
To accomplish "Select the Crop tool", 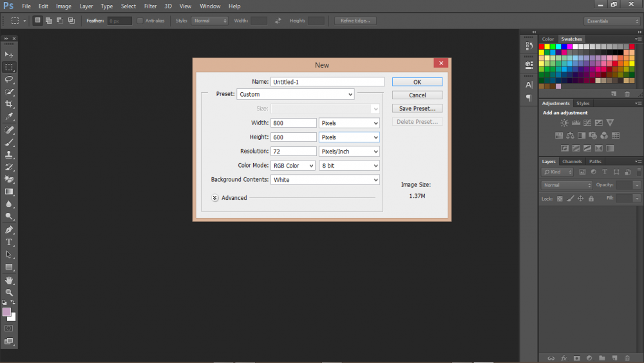I will [x=9, y=104].
